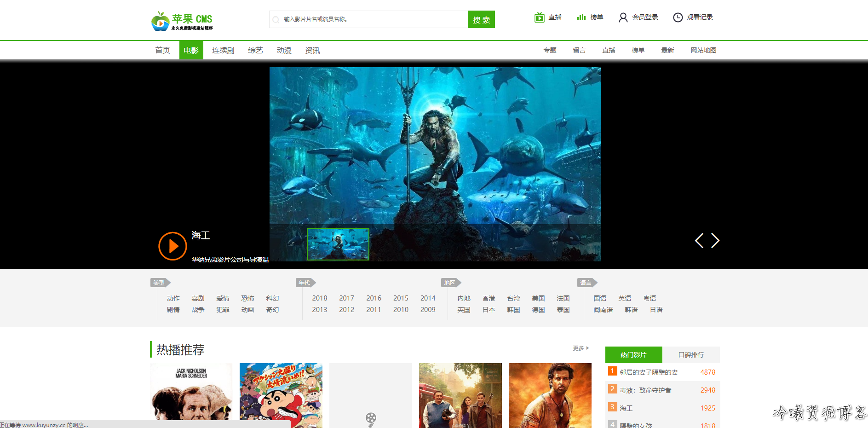The height and width of the screenshot is (428, 868).
Task: Switch to 热门影片 tab
Action: tap(633, 355)
